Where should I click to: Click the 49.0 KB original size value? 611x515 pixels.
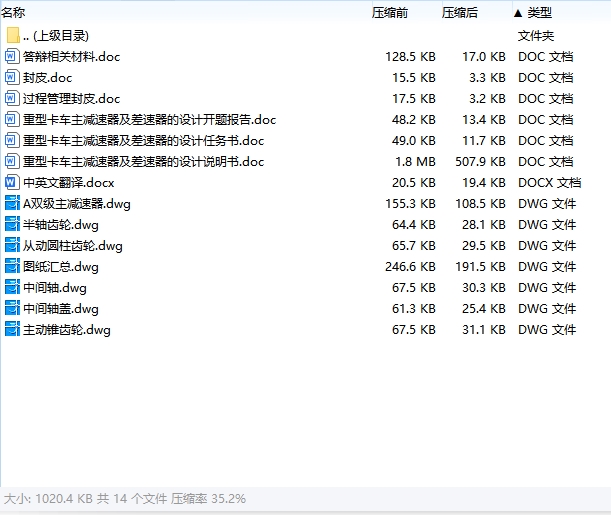point(414,141)
